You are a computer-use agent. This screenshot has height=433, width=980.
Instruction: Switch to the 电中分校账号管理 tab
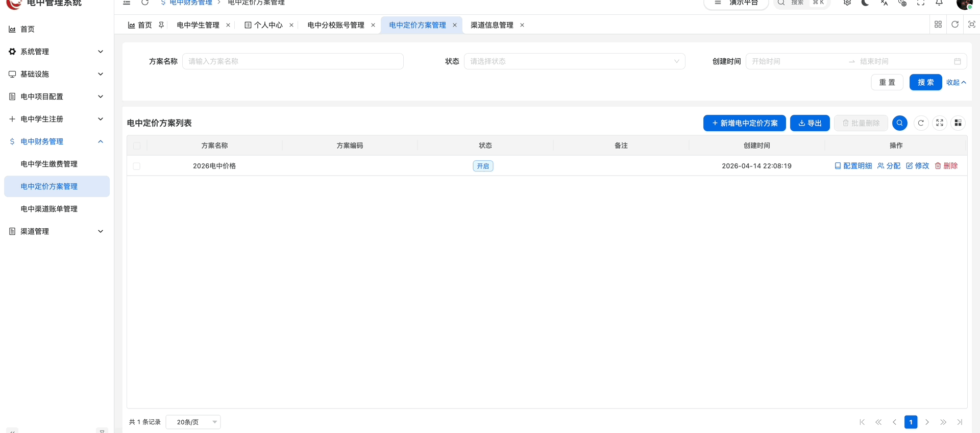point(336,25)
